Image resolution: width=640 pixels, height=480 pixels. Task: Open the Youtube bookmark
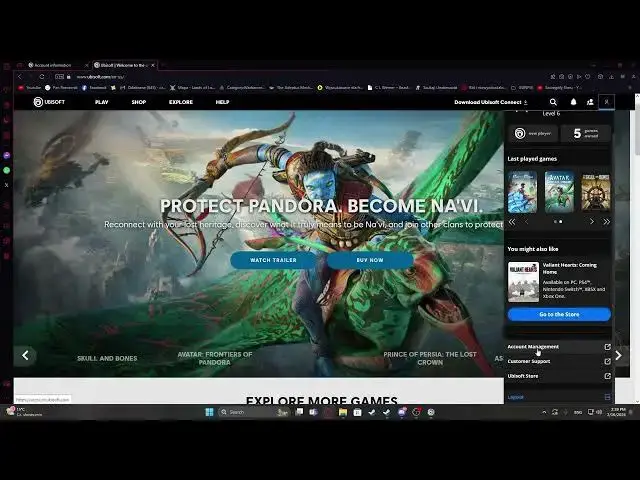click(30, 88)
